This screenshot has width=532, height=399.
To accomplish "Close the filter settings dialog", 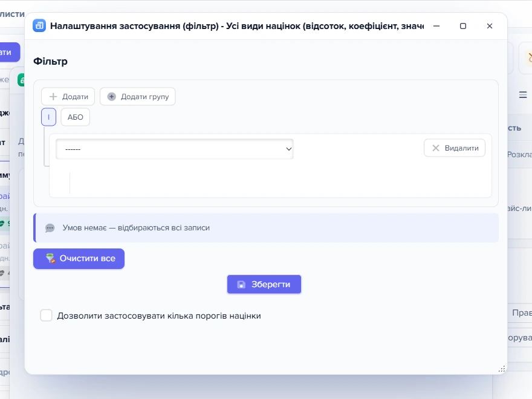I will (490, 26).
